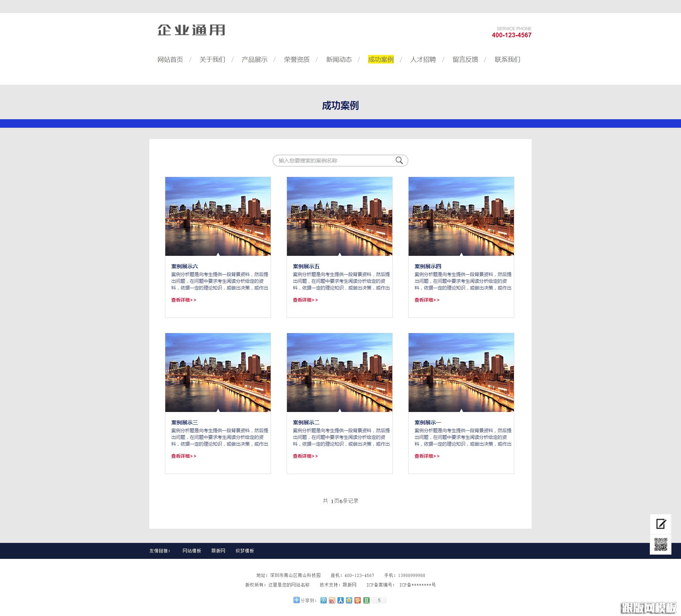This screenshot has height=616, width=681.
Task: Share to Tencent Weibo icon
Action: (323, 600)
